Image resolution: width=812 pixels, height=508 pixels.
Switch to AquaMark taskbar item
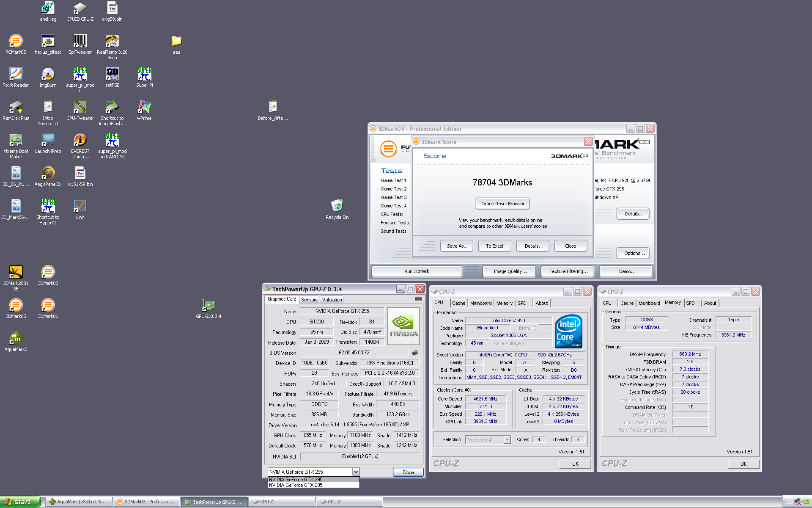tap(79, 502)
